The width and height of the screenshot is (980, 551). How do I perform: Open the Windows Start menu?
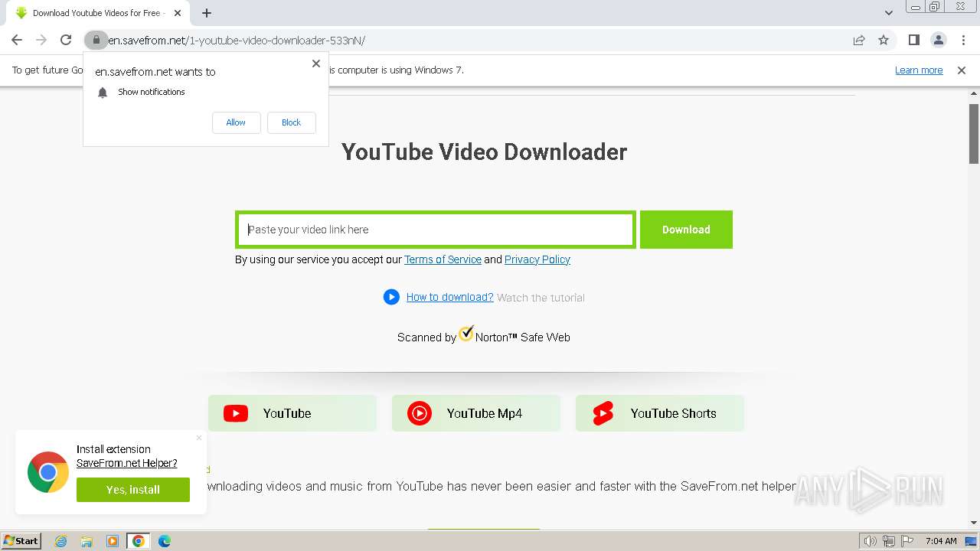coord(21,540)
